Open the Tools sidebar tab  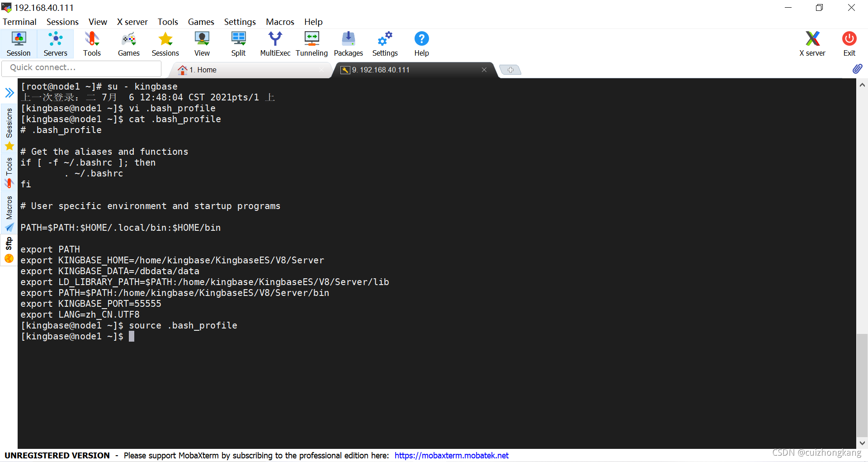(x=9, y=172)
